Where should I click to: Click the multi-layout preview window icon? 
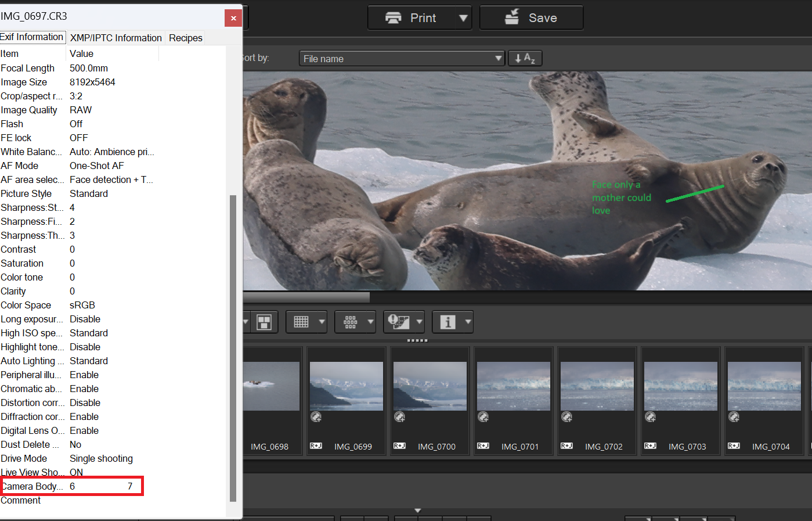pos(264,322)
